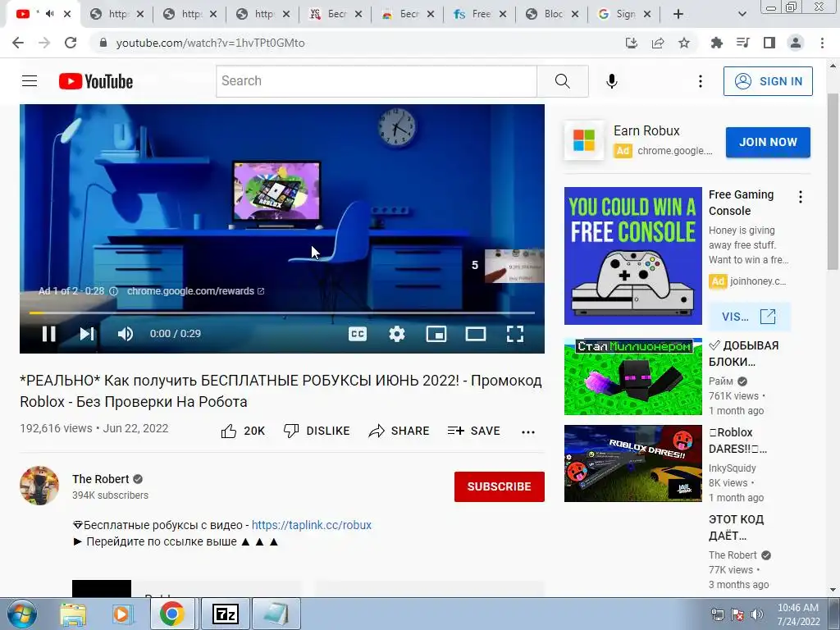
Task: Open a new tab with plus
Action: [678, 14]
